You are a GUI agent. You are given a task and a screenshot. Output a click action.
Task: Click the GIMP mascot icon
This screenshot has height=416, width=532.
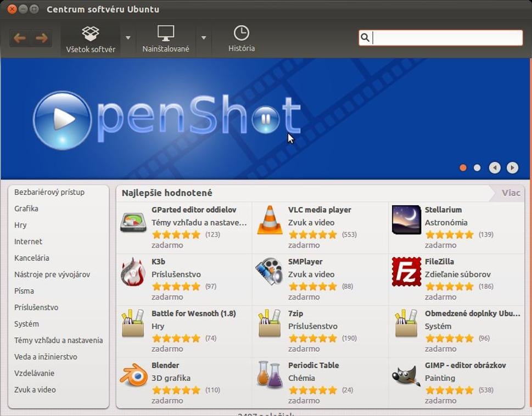click(x=406, y=375)
